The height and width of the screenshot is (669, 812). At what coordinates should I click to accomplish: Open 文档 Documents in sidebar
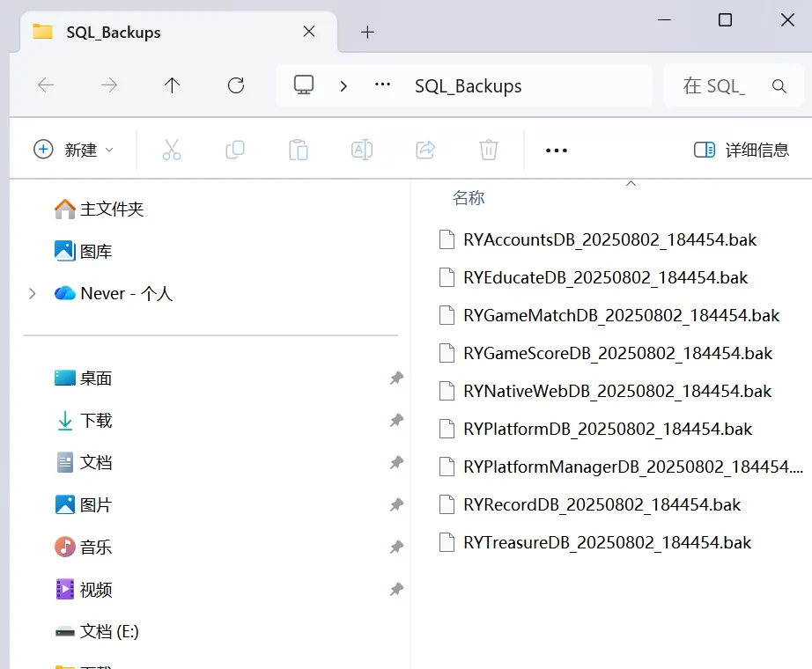[x=84, y=462]
